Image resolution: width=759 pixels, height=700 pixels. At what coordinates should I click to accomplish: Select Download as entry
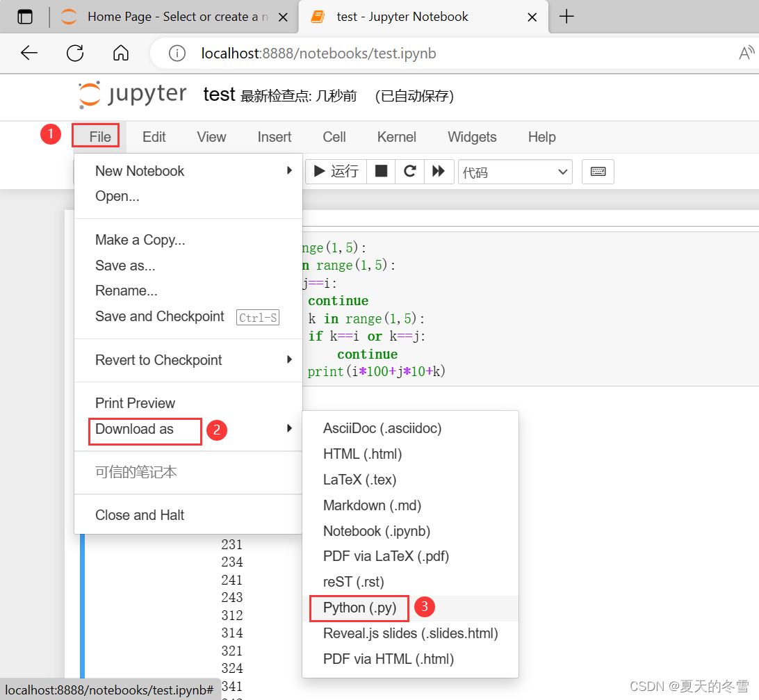point(188,429)
